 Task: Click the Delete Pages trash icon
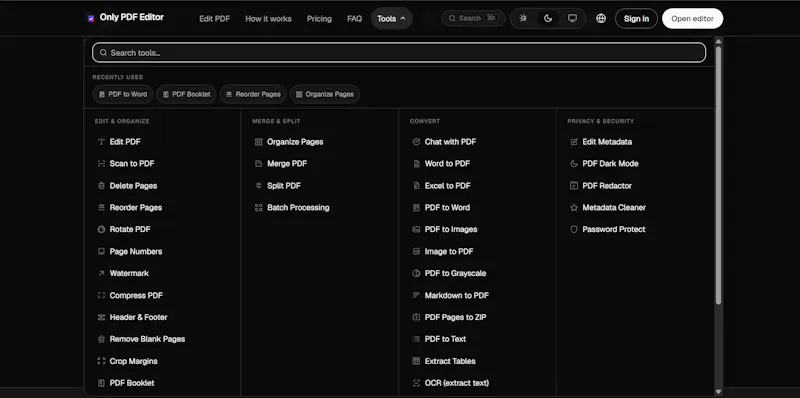coord(101,186)
